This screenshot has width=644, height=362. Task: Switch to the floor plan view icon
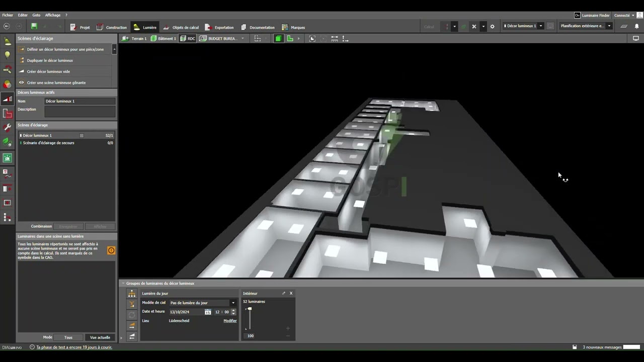pos(290,39)
